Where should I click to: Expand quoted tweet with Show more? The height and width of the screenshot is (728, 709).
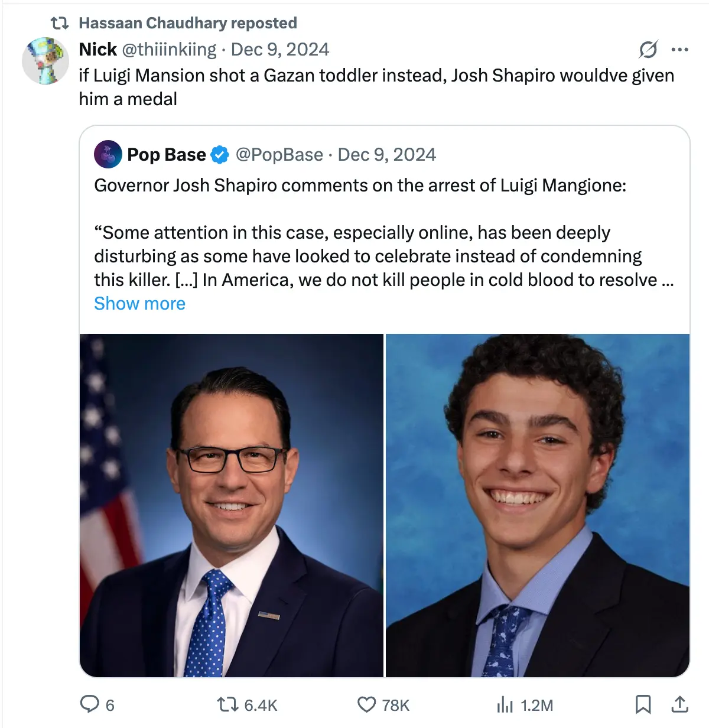[140, 304]
